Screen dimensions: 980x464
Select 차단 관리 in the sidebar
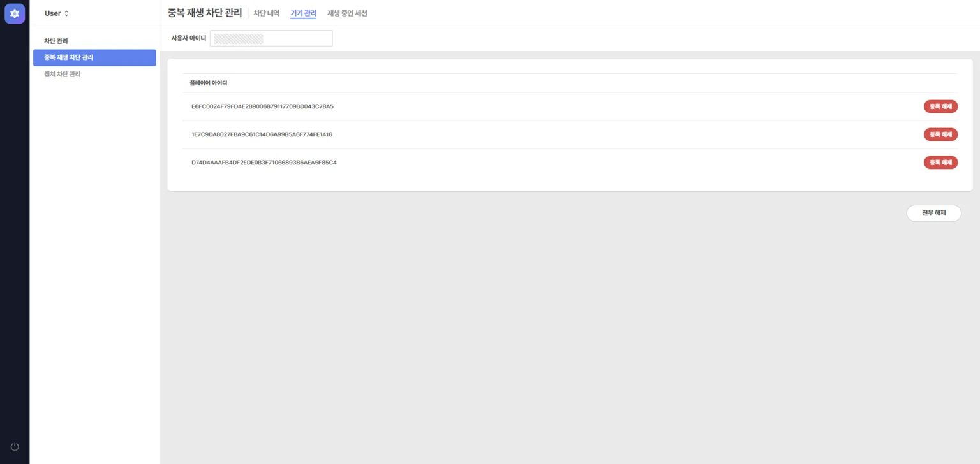[x=56, y=41]
